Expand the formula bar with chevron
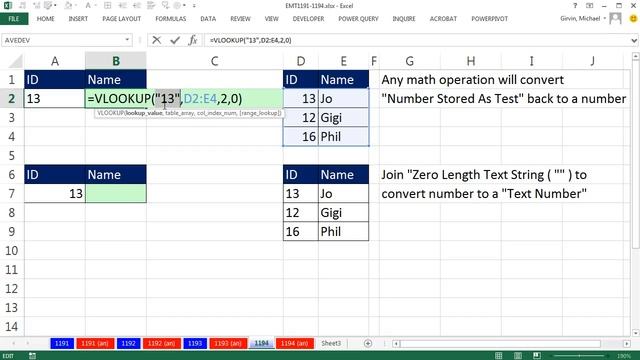Image resolution: width=640 pixels, height=360 pixels. click(x=634, y=40)
